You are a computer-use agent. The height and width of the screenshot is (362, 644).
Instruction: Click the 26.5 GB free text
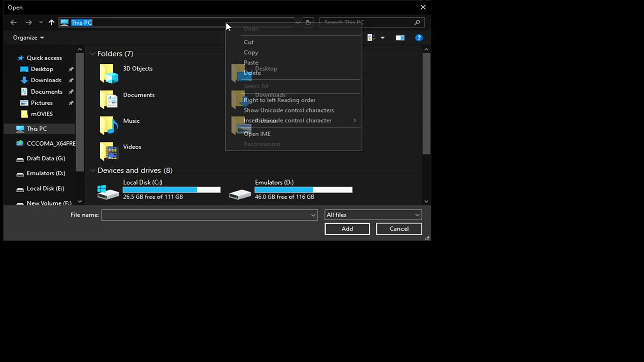[x=153, y=197]
